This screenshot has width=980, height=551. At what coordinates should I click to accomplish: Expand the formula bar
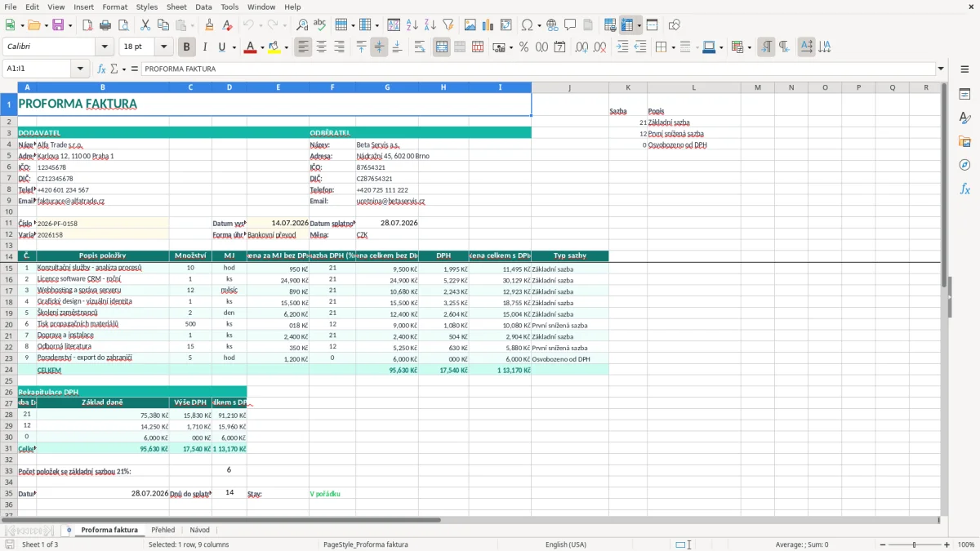click(941, 69)
